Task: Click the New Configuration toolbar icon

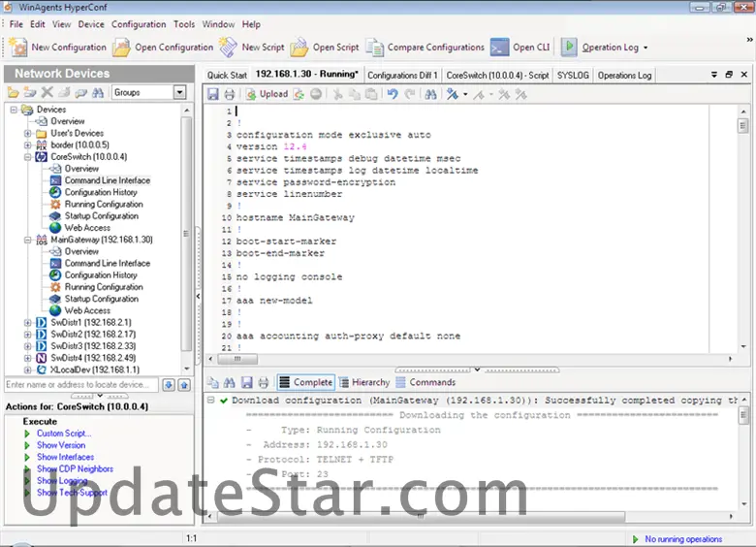Action: 17,48
